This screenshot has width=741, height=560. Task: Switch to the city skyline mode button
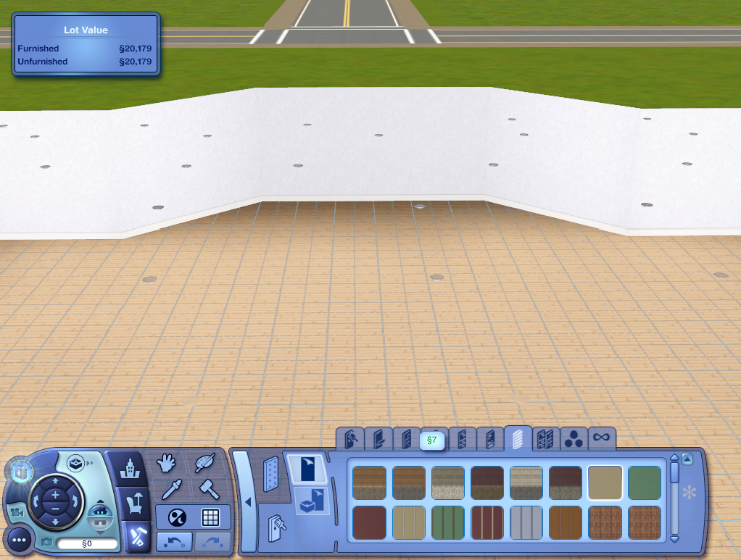pyautogui.click(x=129, y=469)
